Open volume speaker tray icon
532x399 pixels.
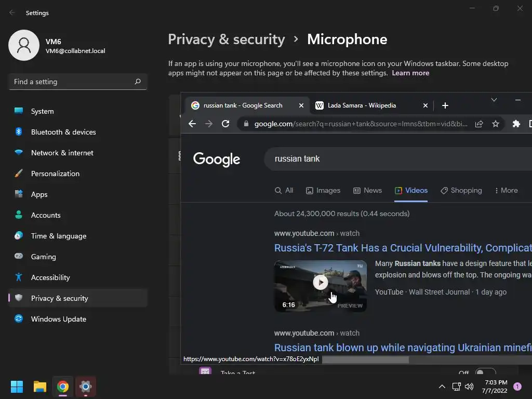(469, 387)
